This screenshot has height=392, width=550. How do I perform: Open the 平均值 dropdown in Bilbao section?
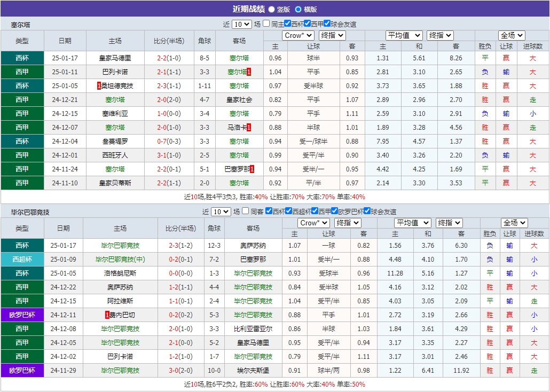click(413, 223)
